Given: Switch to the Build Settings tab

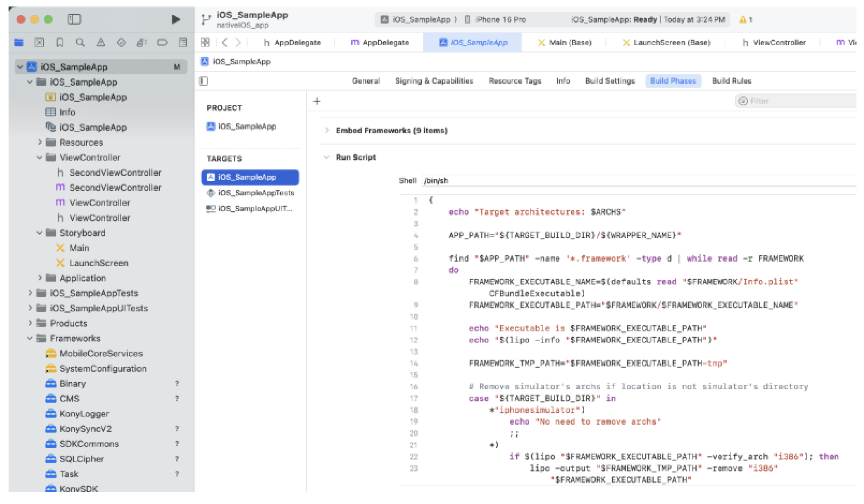Looking at the screenshot, I should pos(610,81).
